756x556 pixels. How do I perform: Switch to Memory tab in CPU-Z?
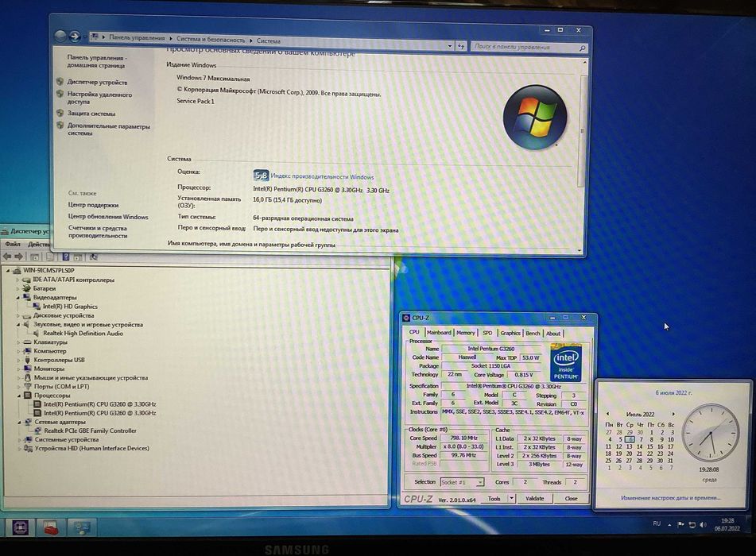465,333
